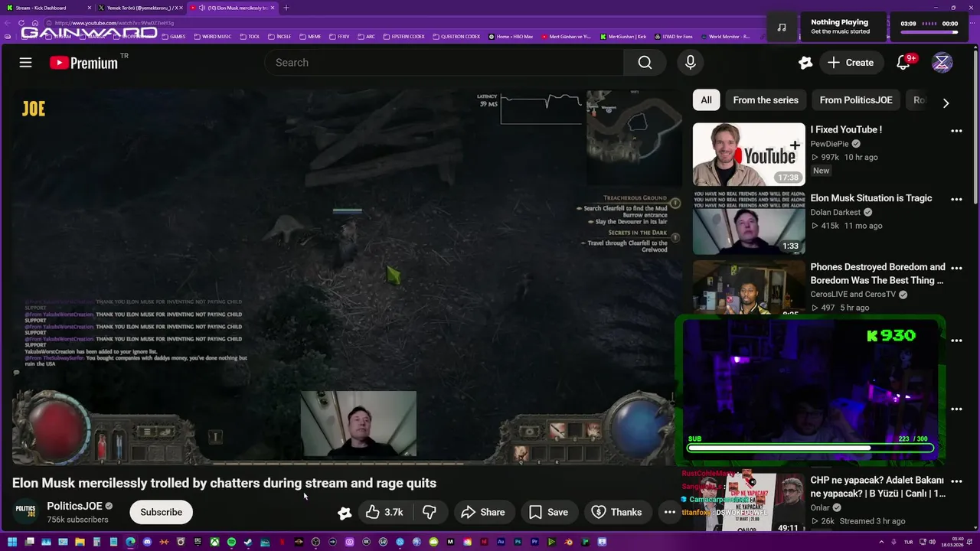This screenshot has height=551, width=980.
Task: Open the GAMES bookmark folder
Action: click(174, 37)
